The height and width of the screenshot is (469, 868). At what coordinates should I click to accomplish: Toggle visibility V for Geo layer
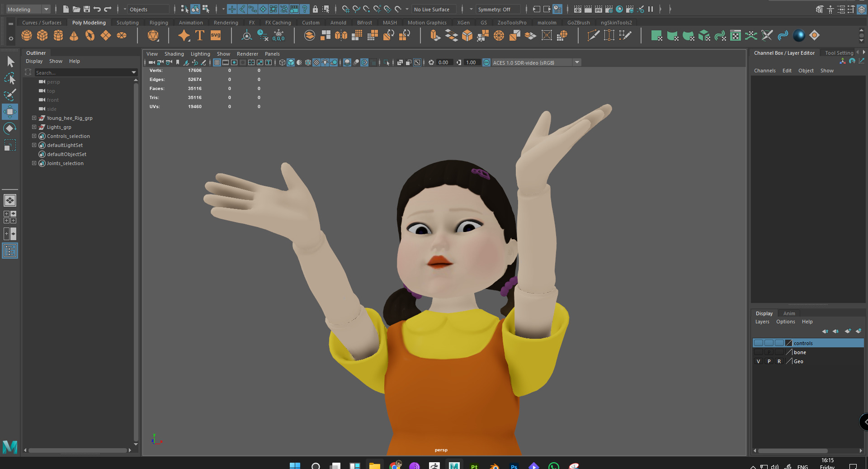[758, 361]
